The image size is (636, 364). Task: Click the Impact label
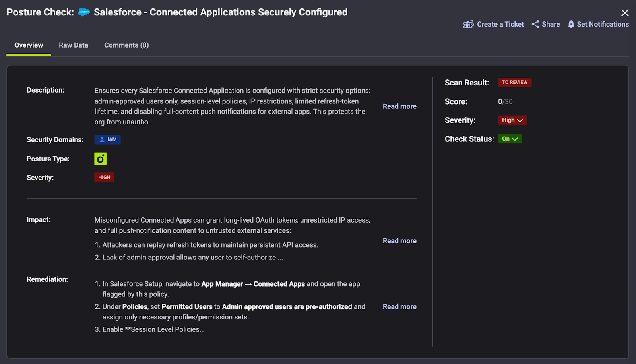(x=39, y=220)
